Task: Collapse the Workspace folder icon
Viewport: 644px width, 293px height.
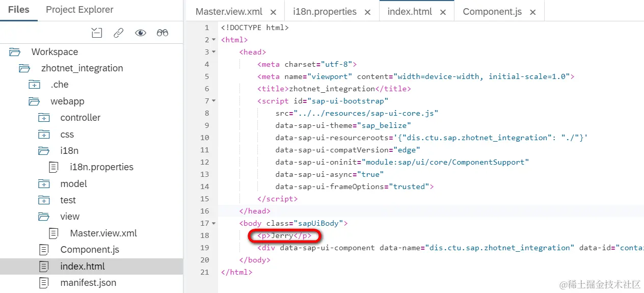Action: pos(14,52)
